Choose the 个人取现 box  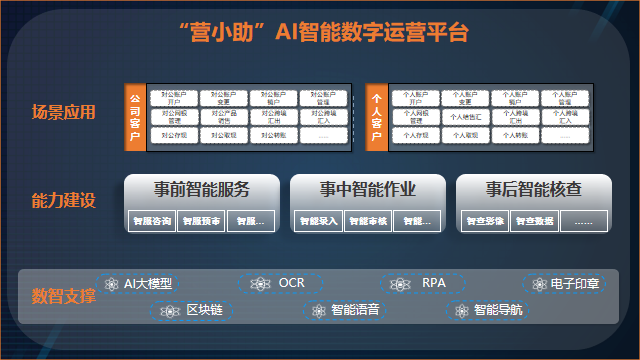(465, 136)
